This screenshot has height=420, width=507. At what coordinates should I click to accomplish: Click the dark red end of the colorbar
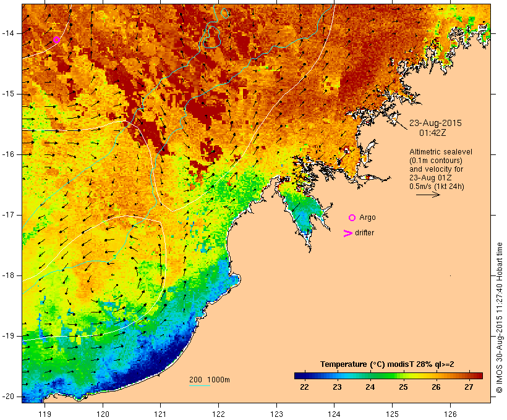point(478,376)
